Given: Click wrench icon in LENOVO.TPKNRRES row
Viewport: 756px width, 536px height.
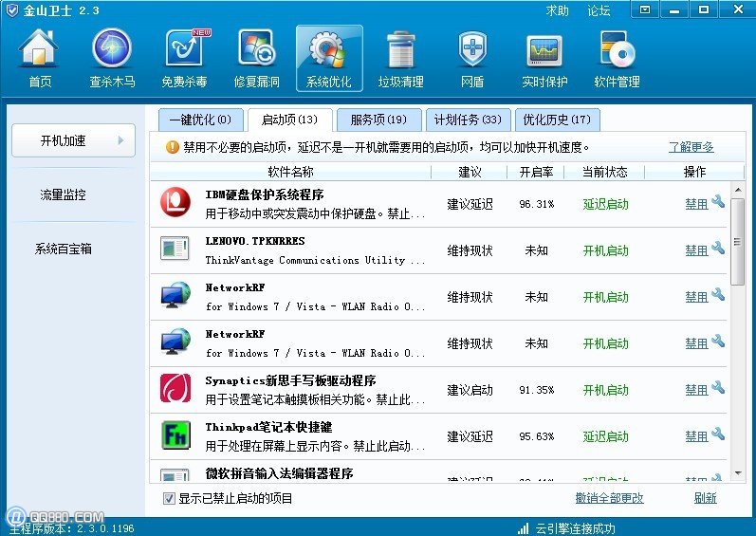Looking at the screenshot, I should (x=718, y=248).
